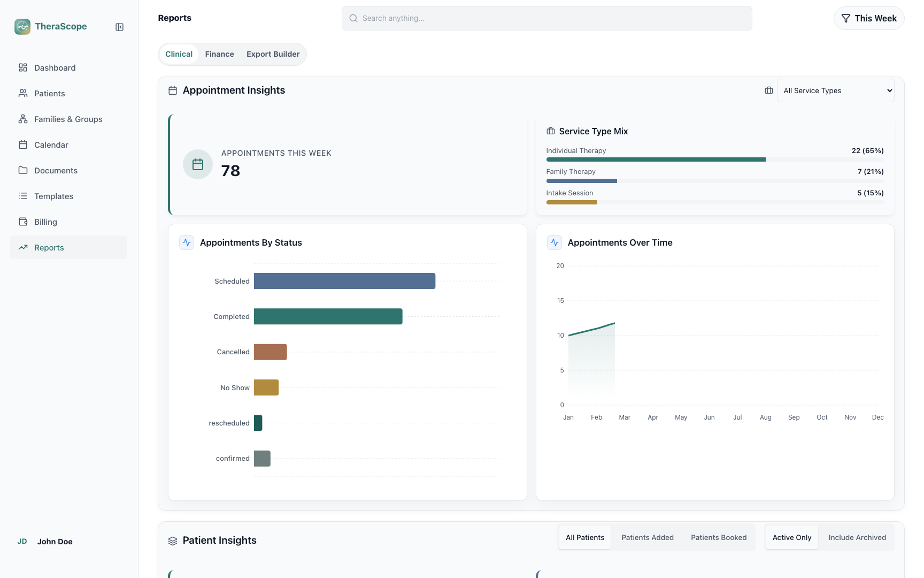
Task: Click the Completed bar in the status chart
Action: coord(328,316)
